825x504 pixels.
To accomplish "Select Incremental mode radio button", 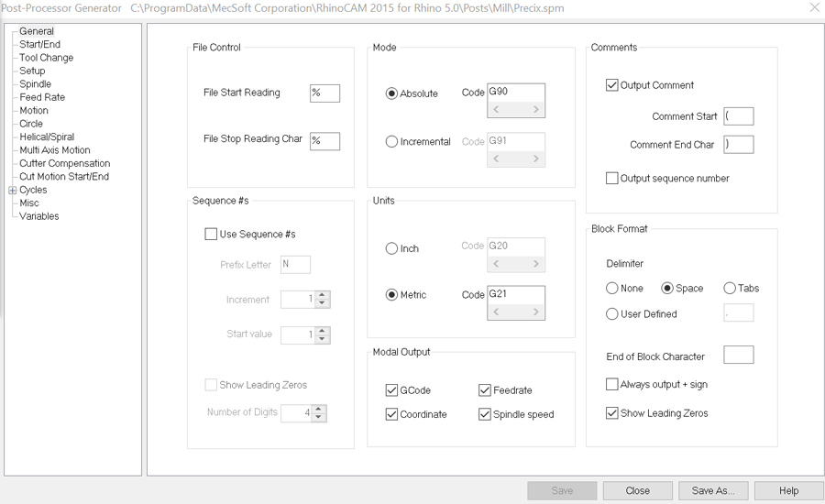I will (391, 141).
